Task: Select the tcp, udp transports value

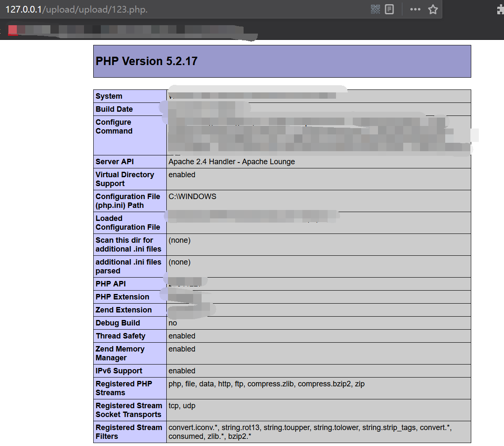Action: (x=181, y=406)
